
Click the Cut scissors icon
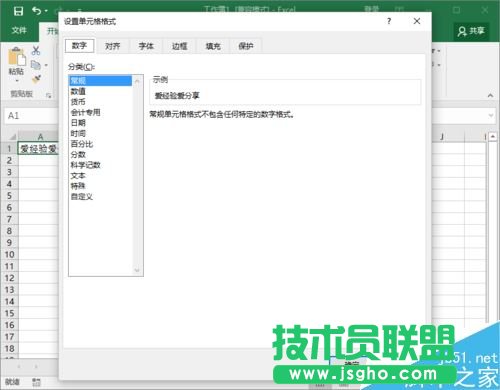pyautogui.click(x=36, y=51)
